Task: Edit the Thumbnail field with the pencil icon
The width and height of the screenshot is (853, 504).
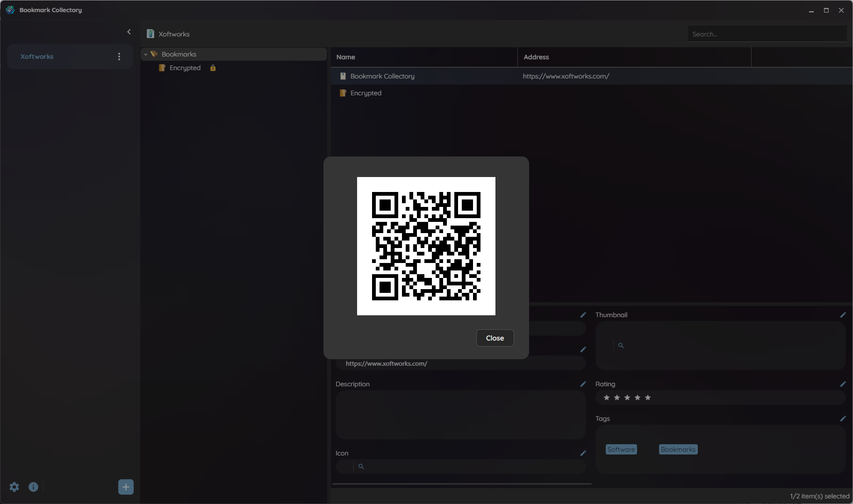Action: coord(843,315)
